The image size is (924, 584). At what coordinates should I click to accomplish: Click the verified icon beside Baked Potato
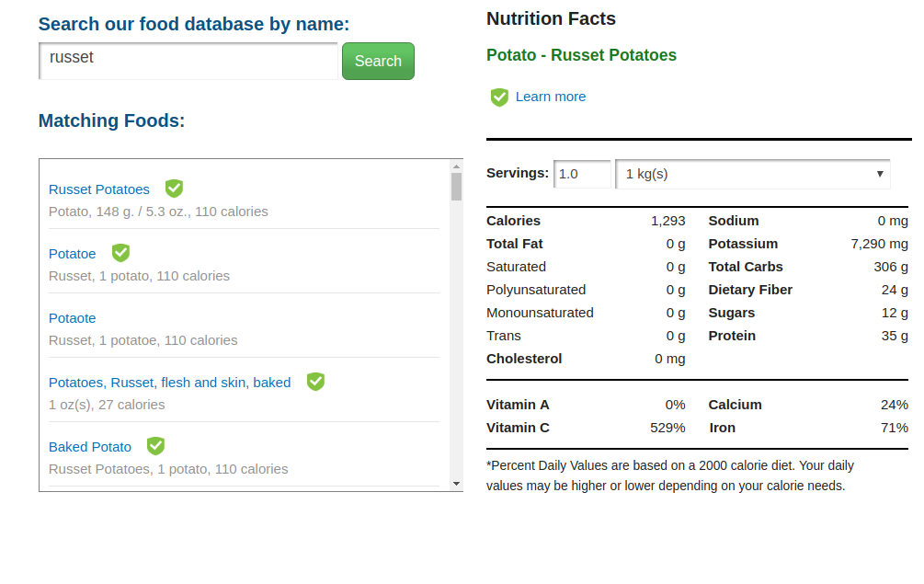[155, 446]
